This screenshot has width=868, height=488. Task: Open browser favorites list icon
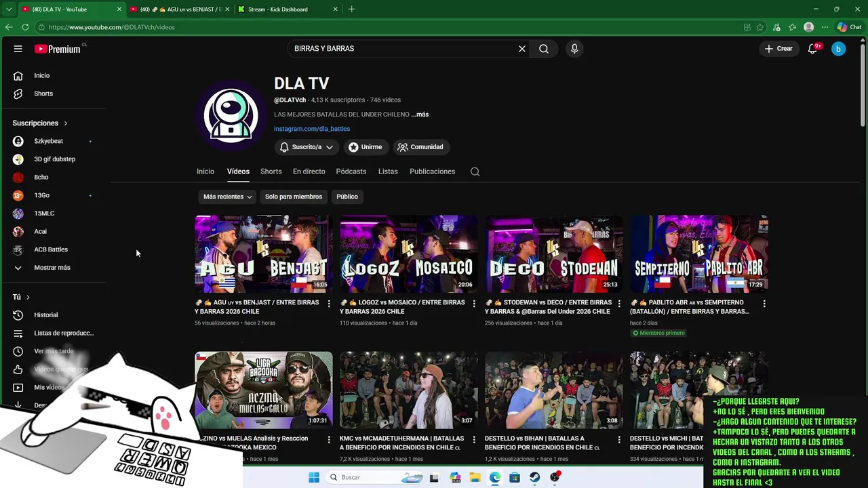[x=793, y=27]
